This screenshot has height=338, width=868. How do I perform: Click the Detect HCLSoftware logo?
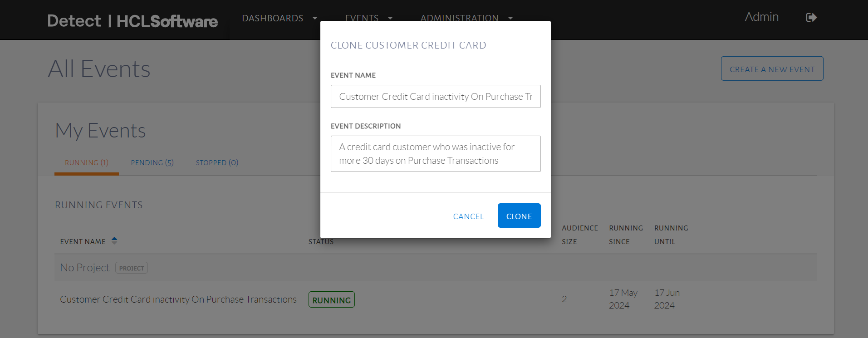132,21
